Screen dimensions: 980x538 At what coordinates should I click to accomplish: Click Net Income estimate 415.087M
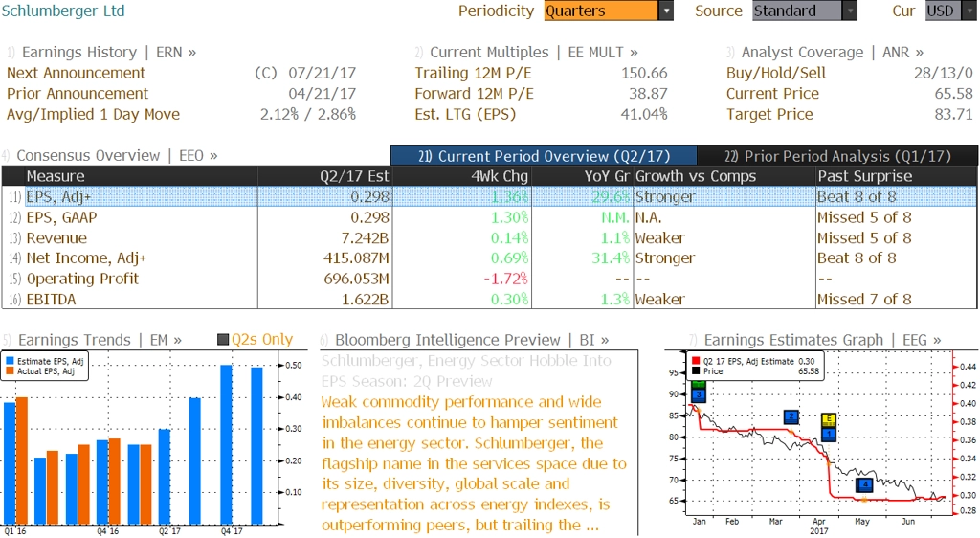click(x=356, y=258)
